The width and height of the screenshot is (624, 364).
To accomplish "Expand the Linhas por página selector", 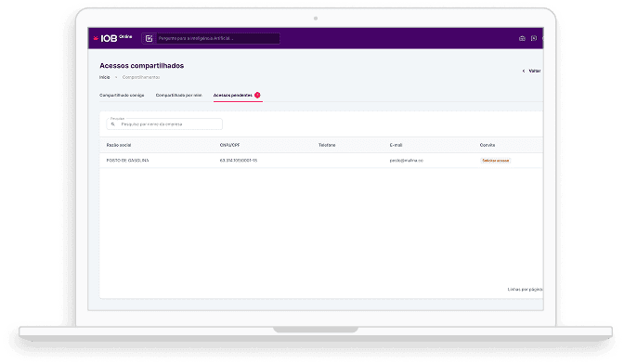I will click(x=526, y=289).
